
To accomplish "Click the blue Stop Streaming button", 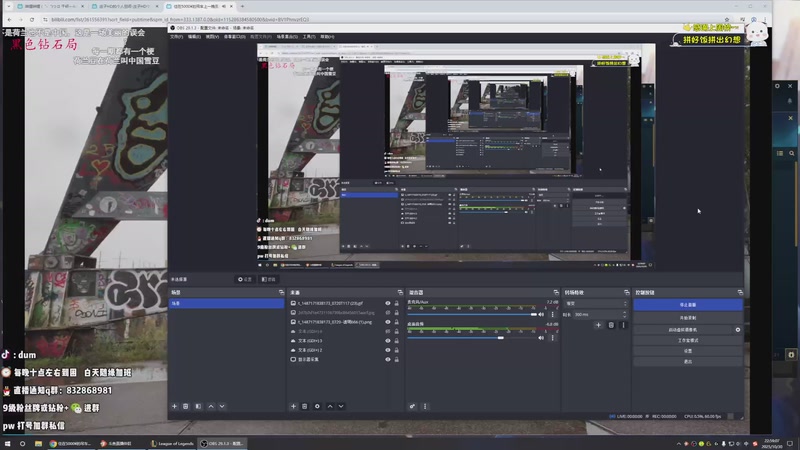I will [687, 304].
